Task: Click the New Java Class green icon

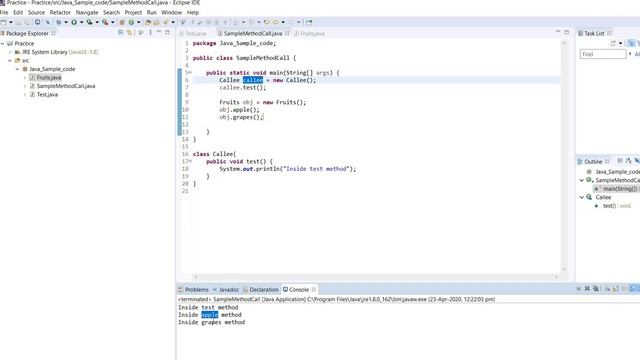Action: click(x=131, y=22)
